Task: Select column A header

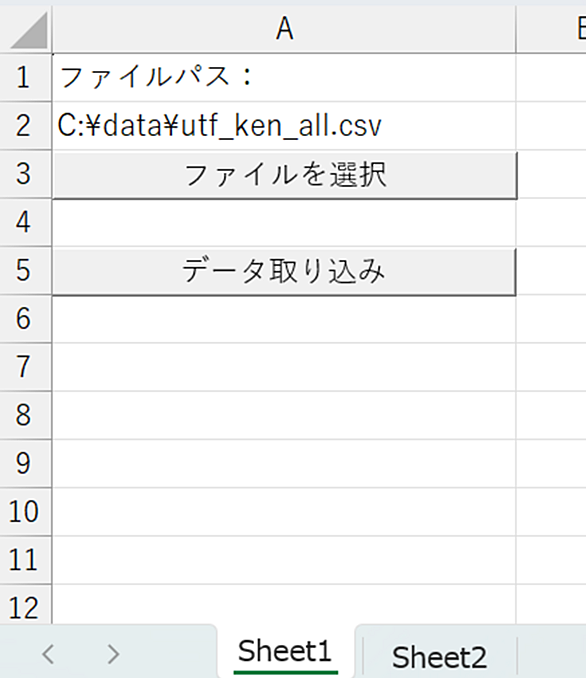Action: (284, 29)
